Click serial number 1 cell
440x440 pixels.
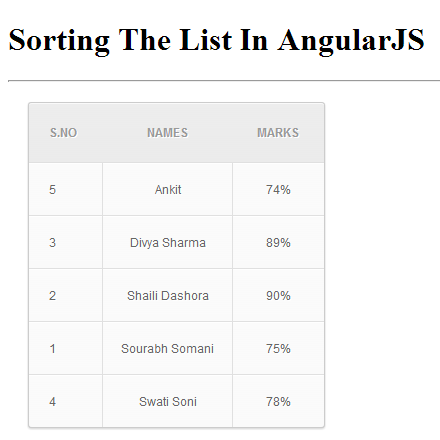click(x=66, y=348)
